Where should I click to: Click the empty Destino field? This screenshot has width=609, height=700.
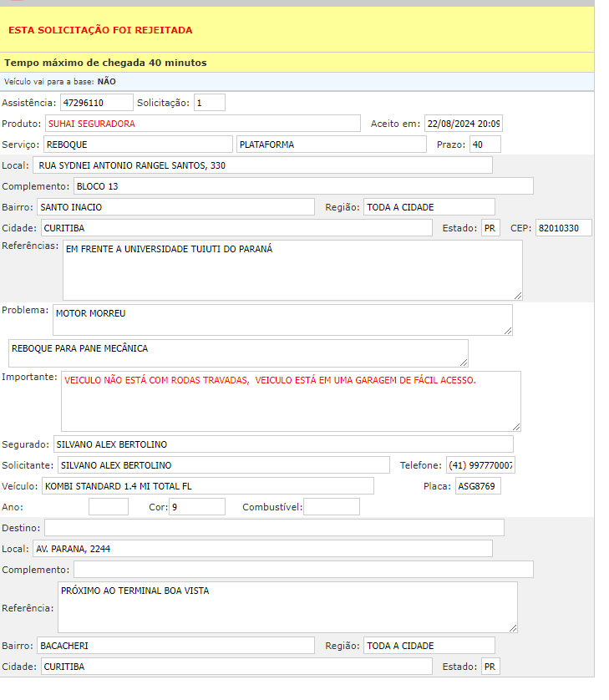click(x=274, y=528)
